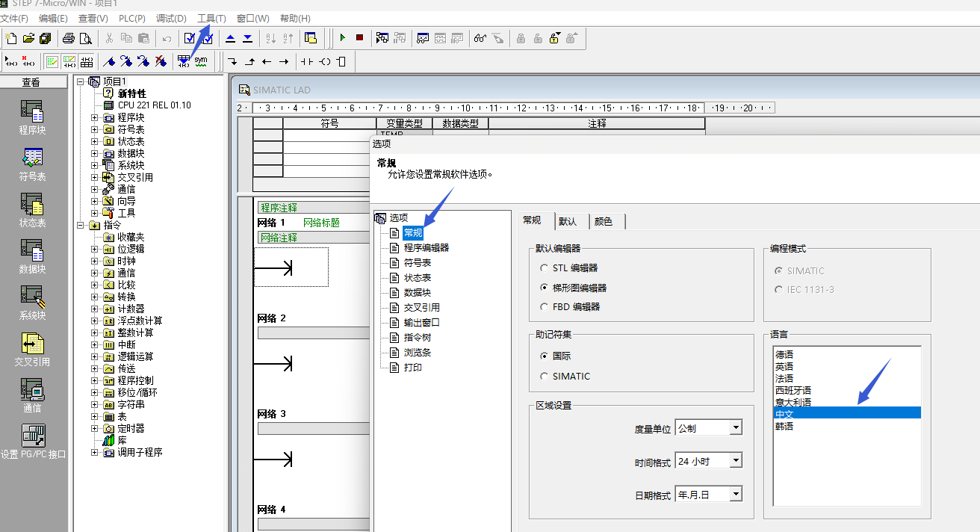Select 指令树 in the options tree
Image resolution: width=980 pixels, height=532 pixels.
(x=418, y=337)
